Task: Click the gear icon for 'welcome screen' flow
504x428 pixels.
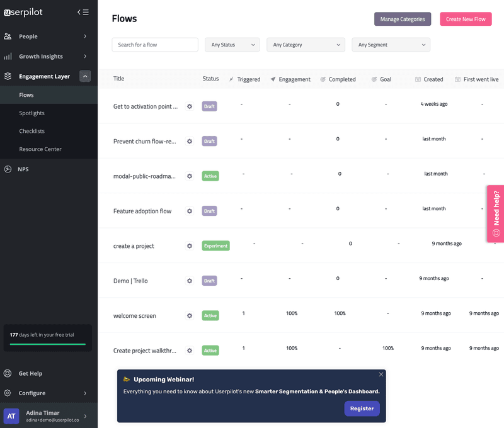Action: [190, 315]
